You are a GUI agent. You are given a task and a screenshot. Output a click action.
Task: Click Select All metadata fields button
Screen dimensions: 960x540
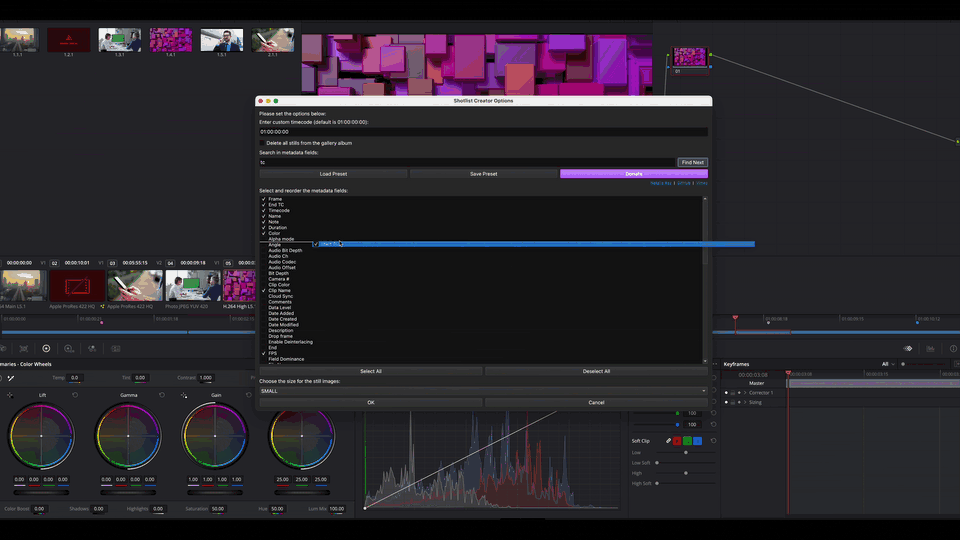(x=370, y=371)
